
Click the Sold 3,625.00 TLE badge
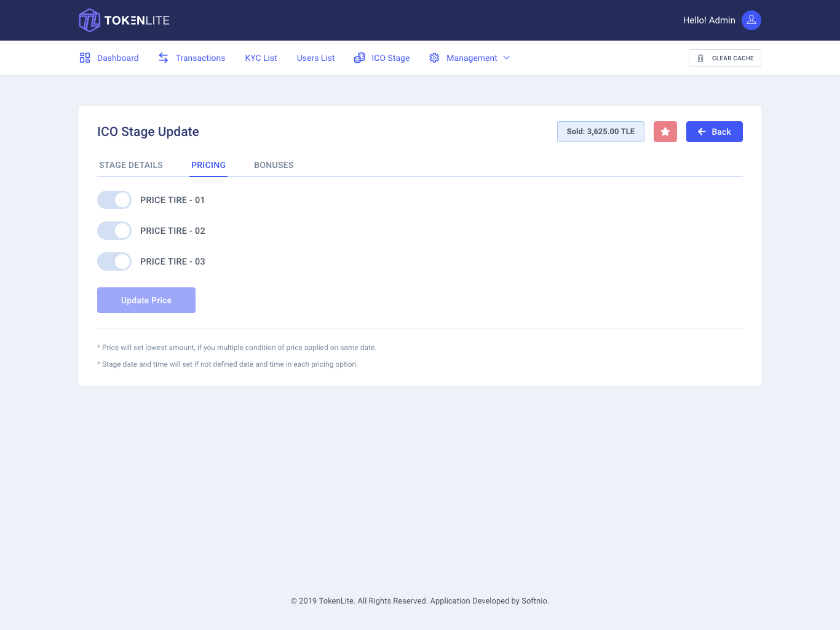coord(600,132)
